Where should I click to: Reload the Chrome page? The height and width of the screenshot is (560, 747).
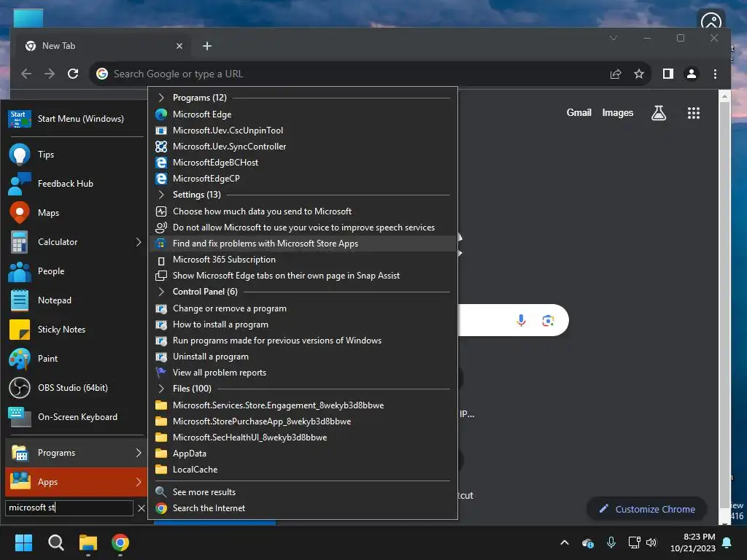[x=73, y=74]
